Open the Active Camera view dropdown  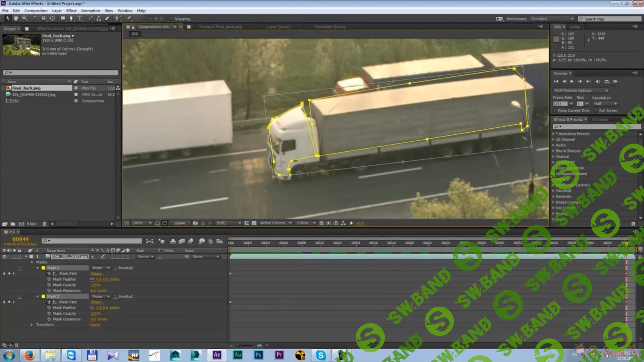click(x=275, y=223)
